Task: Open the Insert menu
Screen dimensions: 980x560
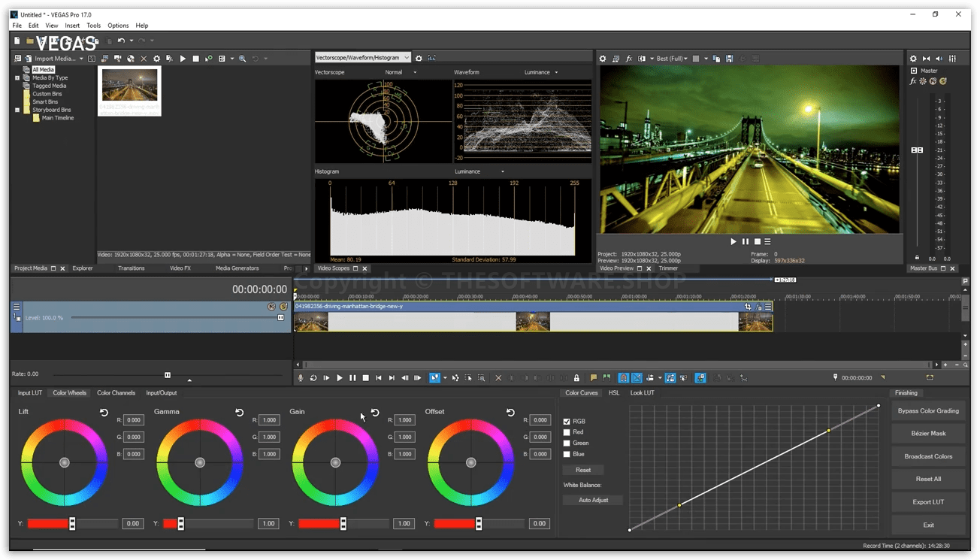Action: (72, 26)
